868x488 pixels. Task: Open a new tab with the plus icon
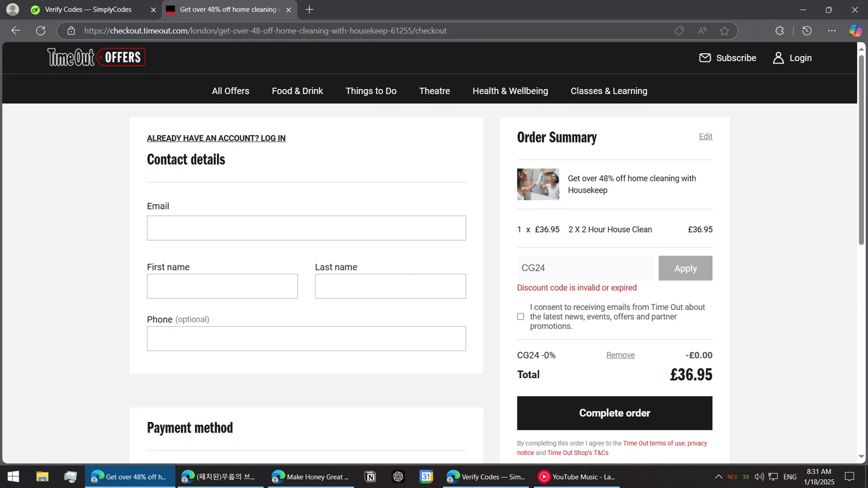310,9
